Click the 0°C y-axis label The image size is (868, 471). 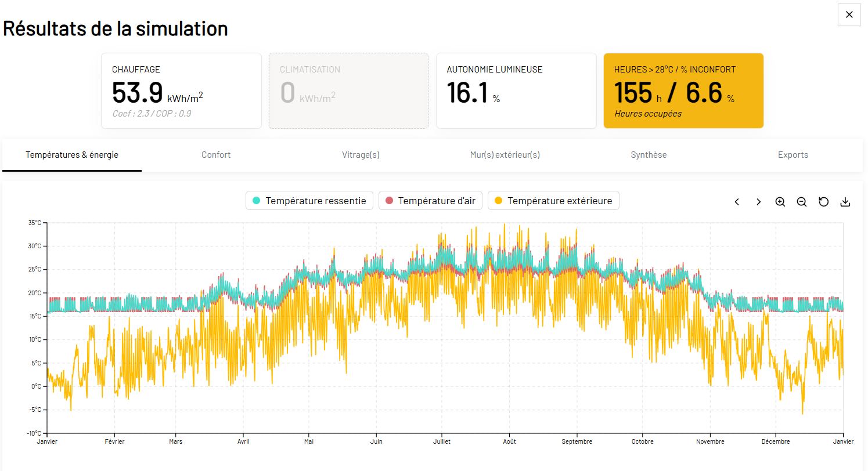(36, 386)
